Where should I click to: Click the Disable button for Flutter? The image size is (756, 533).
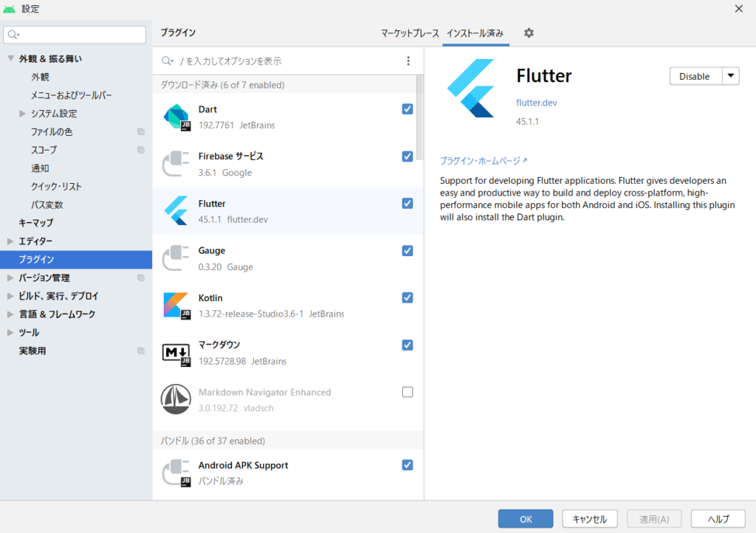(x=695, y=76)
